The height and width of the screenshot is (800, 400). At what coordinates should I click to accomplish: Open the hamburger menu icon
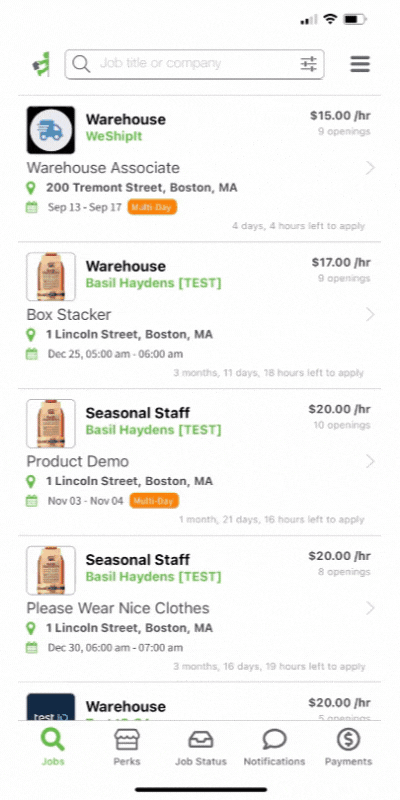360,64
